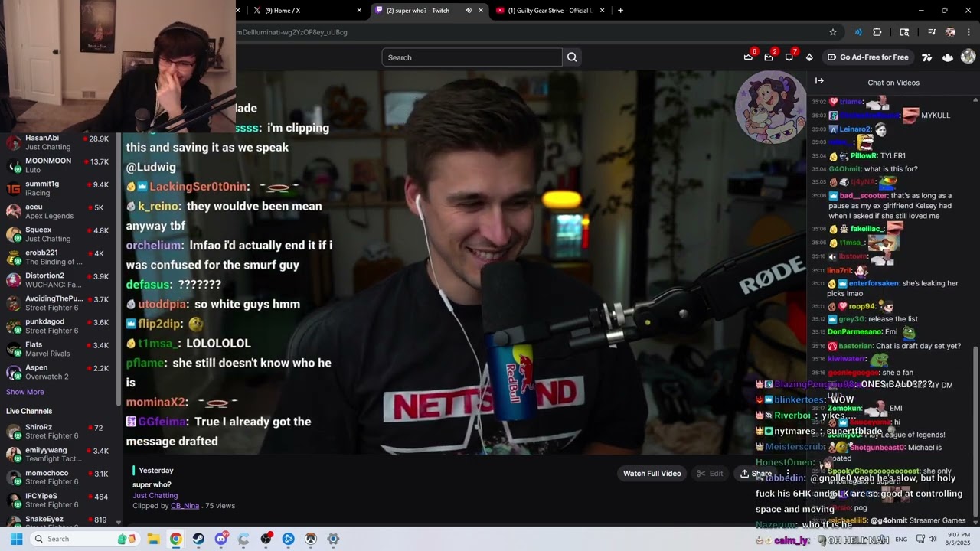Image resolution: width=980 pixels, height=551 pixels.
Task: Open File Explorer from the taskbar
Action: click(x=153, y=539)
